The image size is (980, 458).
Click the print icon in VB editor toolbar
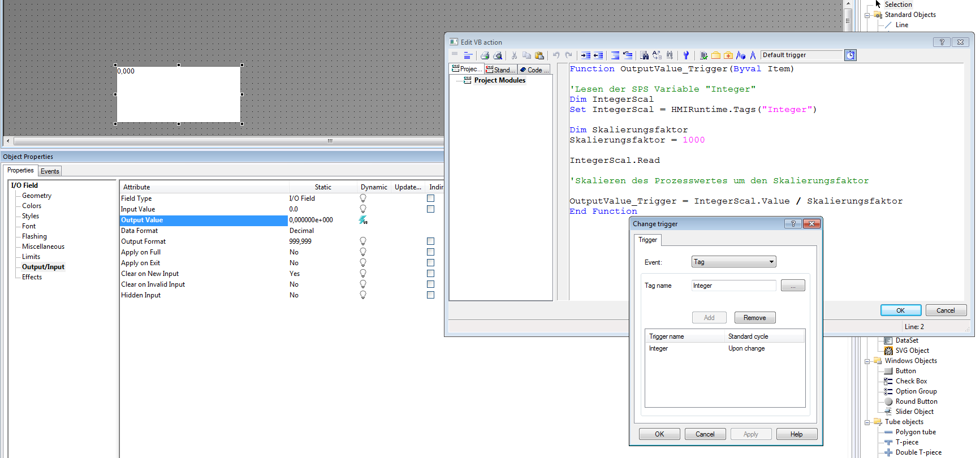coord(485,55)
